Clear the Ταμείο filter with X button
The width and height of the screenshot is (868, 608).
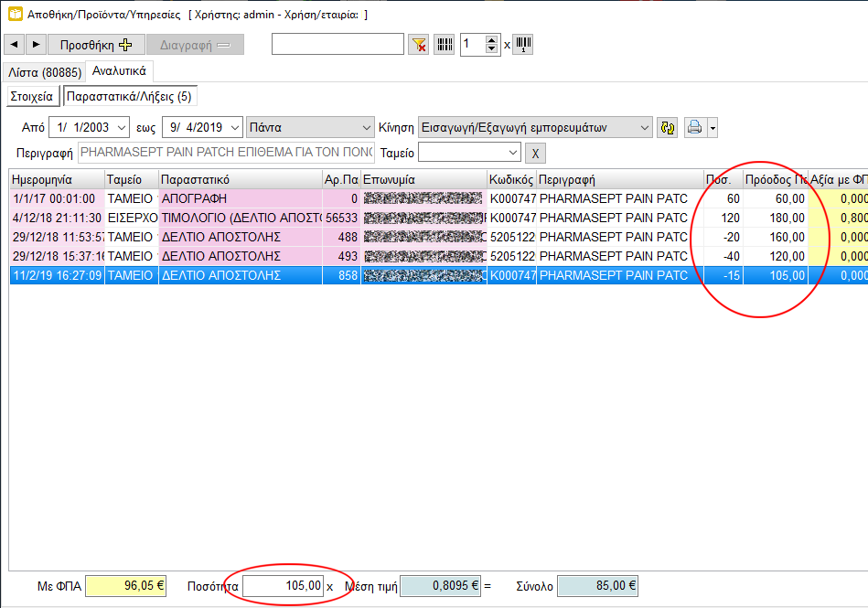(x=535, y=154)
